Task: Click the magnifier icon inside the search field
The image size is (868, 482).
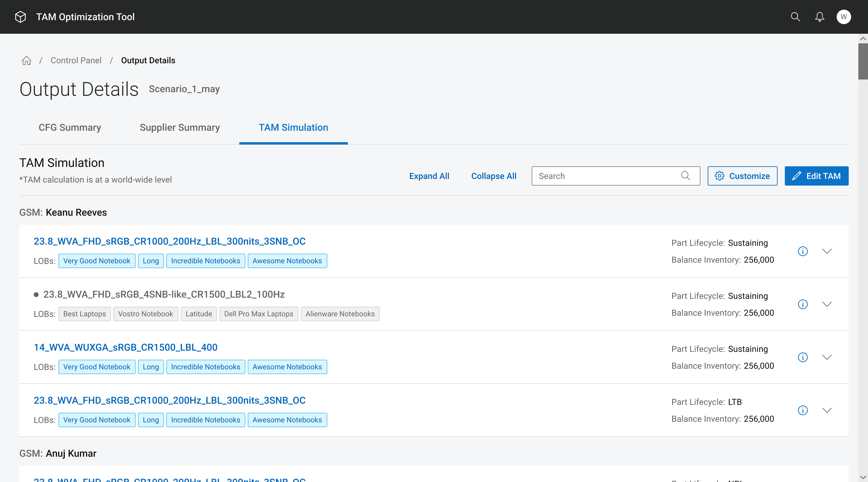Action: [685, 176]
